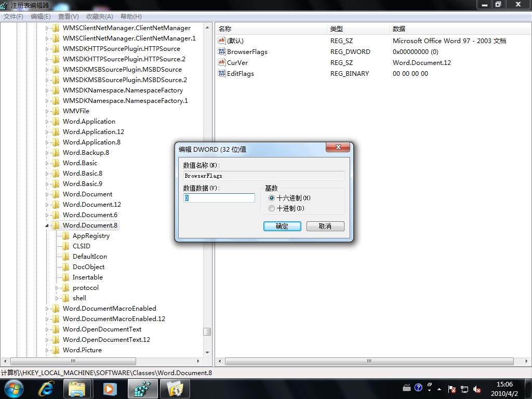Click the CLSID folder icon
The width and height of the screenshot is (532, 399).
click(x=65, y=246)
